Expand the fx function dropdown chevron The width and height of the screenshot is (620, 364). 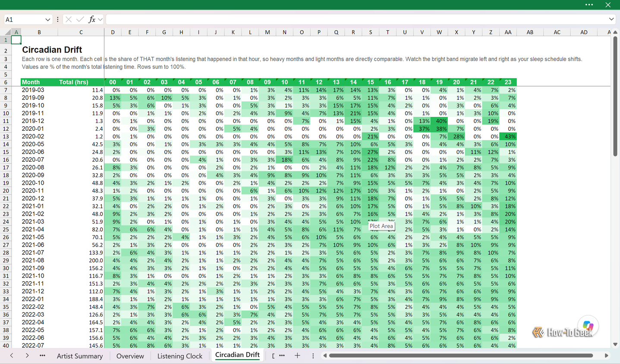click(100, 19)
